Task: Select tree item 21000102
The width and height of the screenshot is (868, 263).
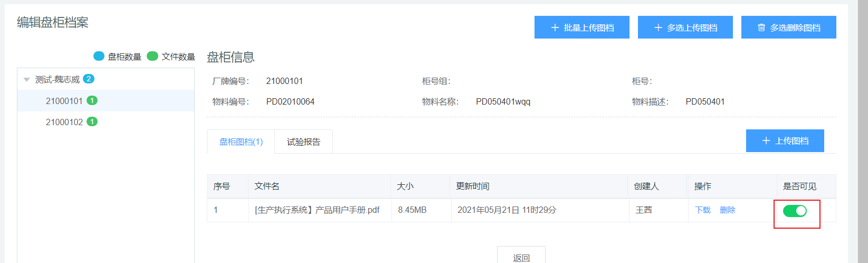Action: (x=64, y=122)
